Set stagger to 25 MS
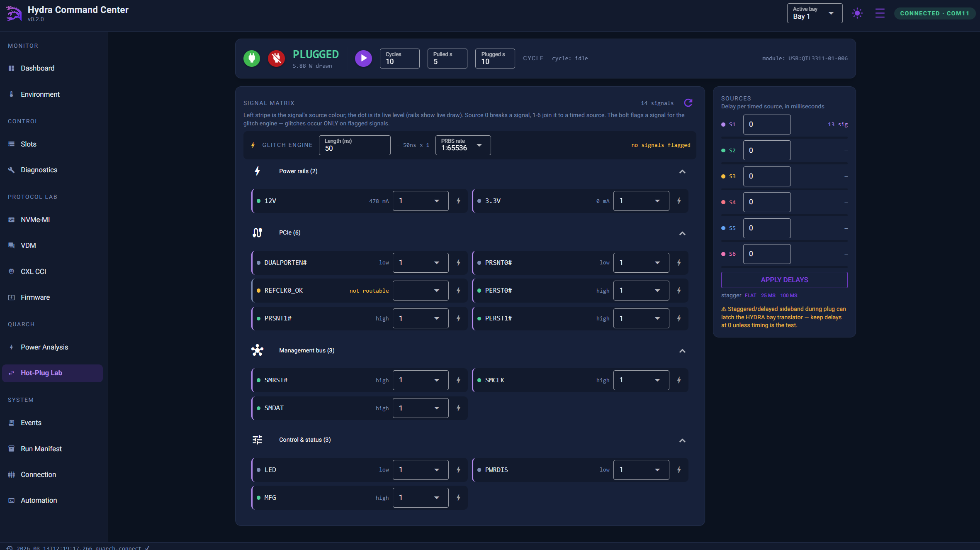Image resolution: width=980 pixels, height=550 pixels. pos(768,296)
